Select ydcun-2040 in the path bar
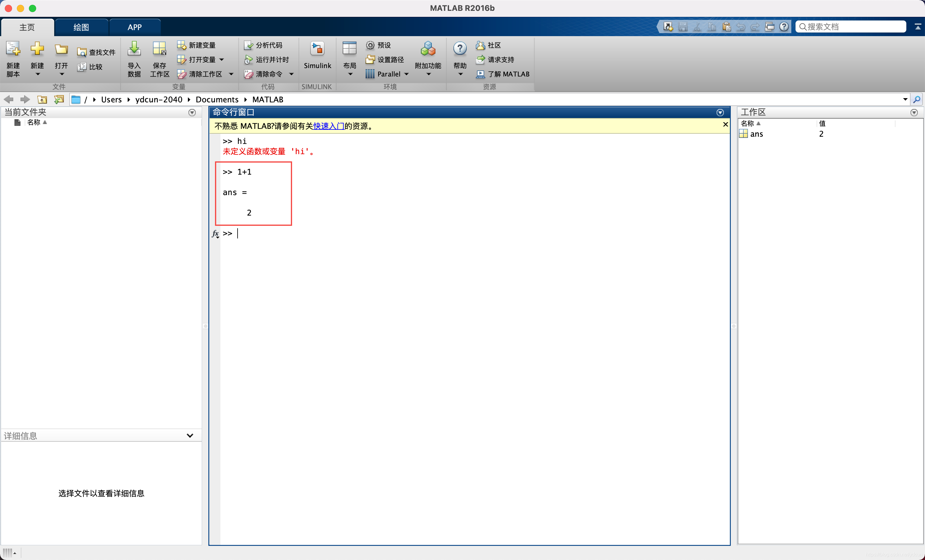This screenshot has height=560, width=925. click(x=158, y=99)
